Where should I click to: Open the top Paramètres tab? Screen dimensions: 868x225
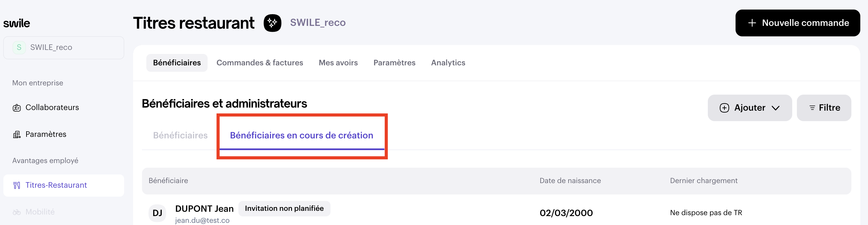[x=394, y=63]
